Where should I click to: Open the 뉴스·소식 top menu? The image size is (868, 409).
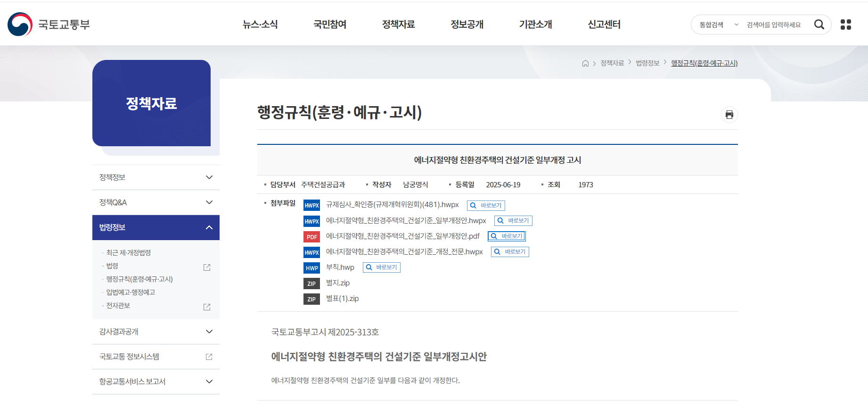tap(260, 25)
